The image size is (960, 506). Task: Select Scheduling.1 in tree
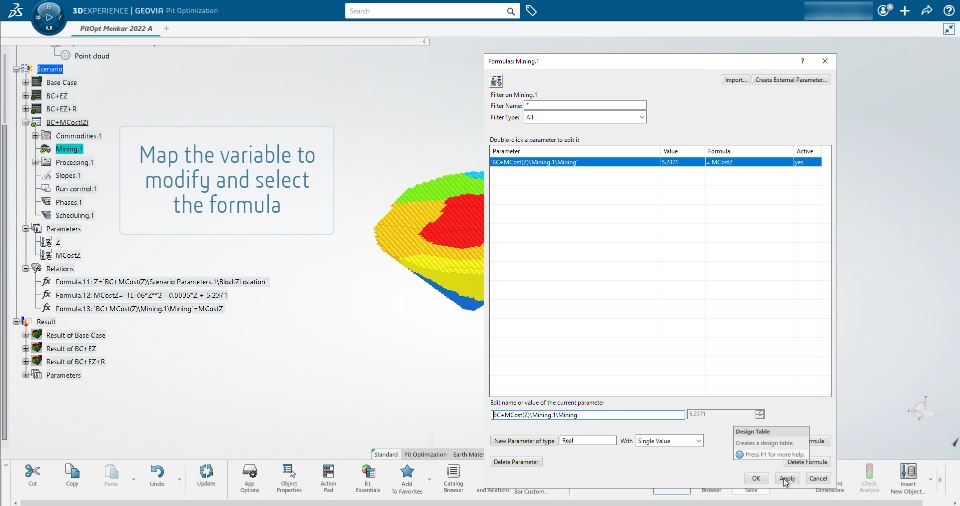pyautogui.click(x=75, y=215)
